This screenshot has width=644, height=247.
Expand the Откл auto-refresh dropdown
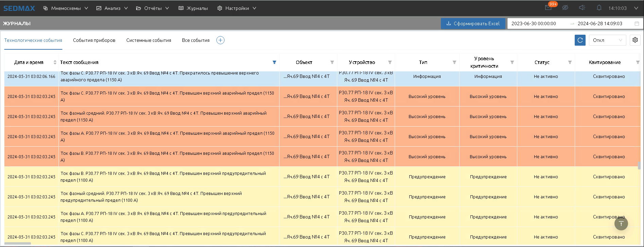[607, 40]
